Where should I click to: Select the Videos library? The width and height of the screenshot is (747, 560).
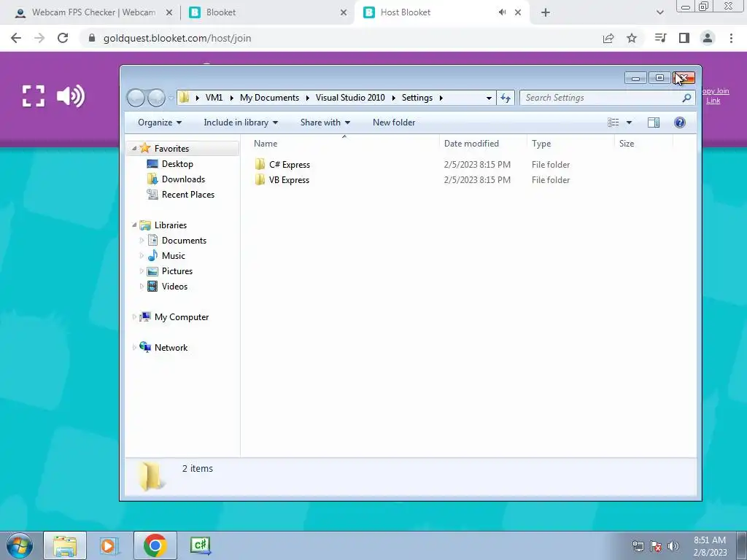pos(174,286)
